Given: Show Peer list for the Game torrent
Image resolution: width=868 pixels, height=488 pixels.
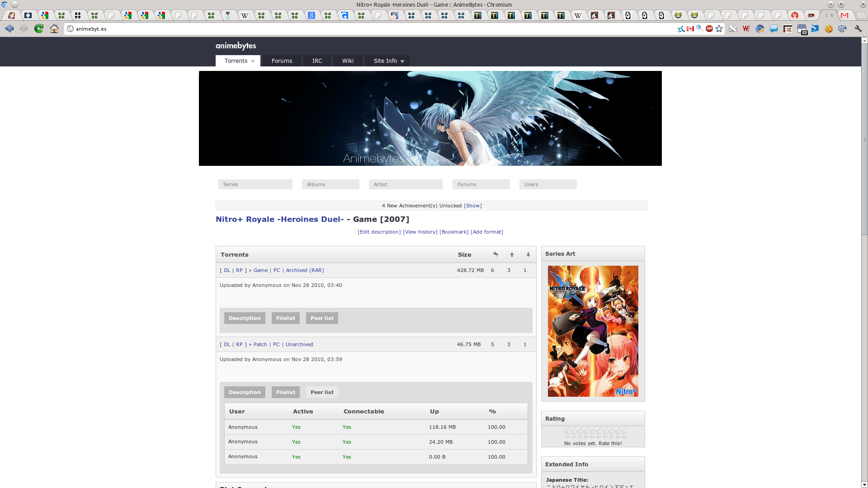Looking at the screenshot, I should [x=322, y=318].
